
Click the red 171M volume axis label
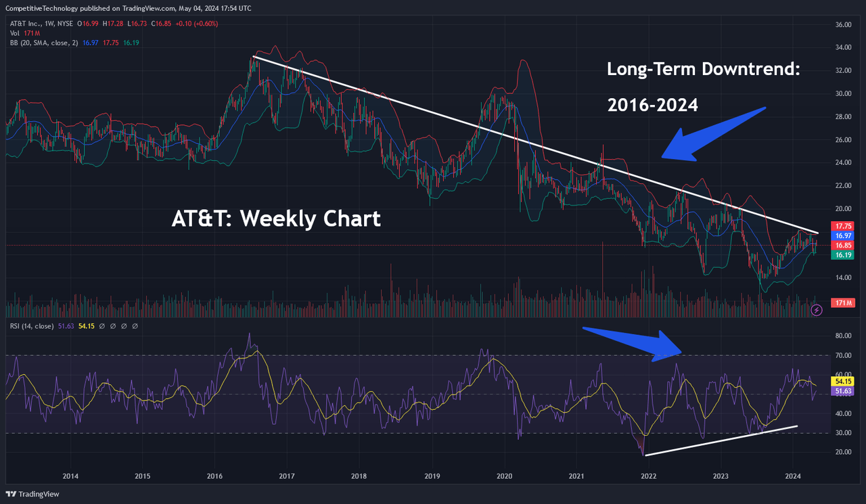coord(842,302)
